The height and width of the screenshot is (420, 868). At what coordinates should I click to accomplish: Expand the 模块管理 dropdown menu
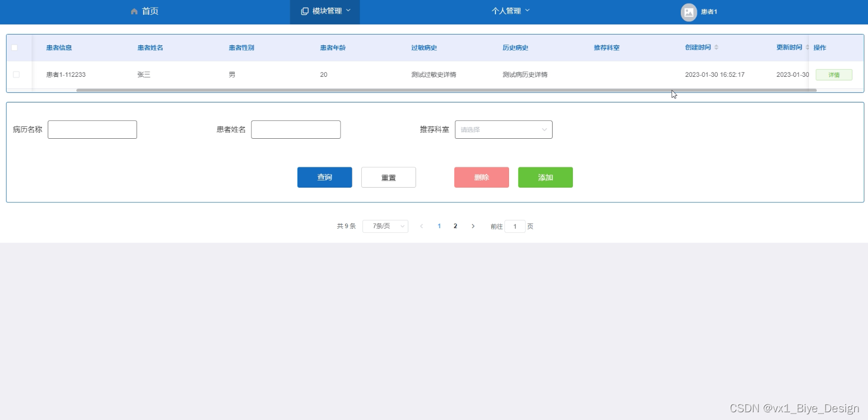click(325, 11)
